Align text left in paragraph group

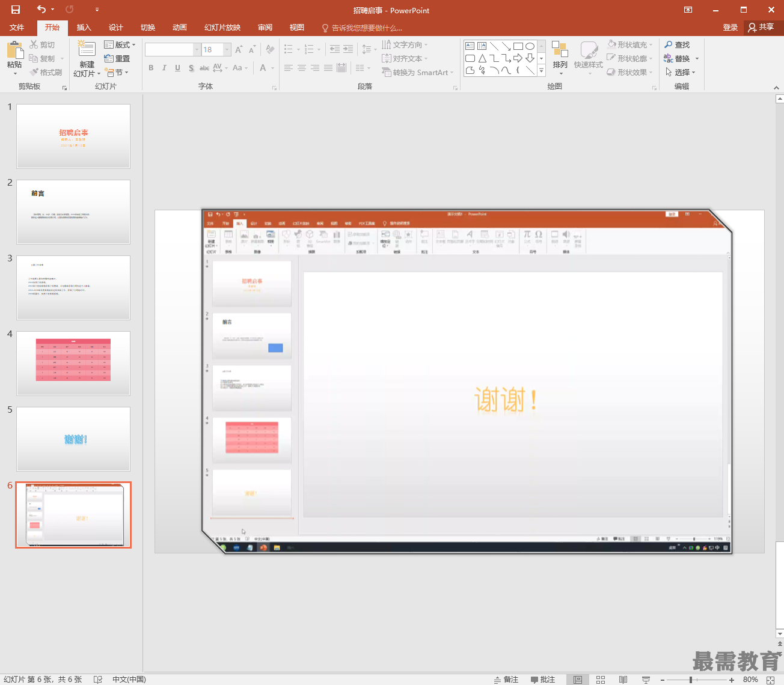click(x=289, y=68)
